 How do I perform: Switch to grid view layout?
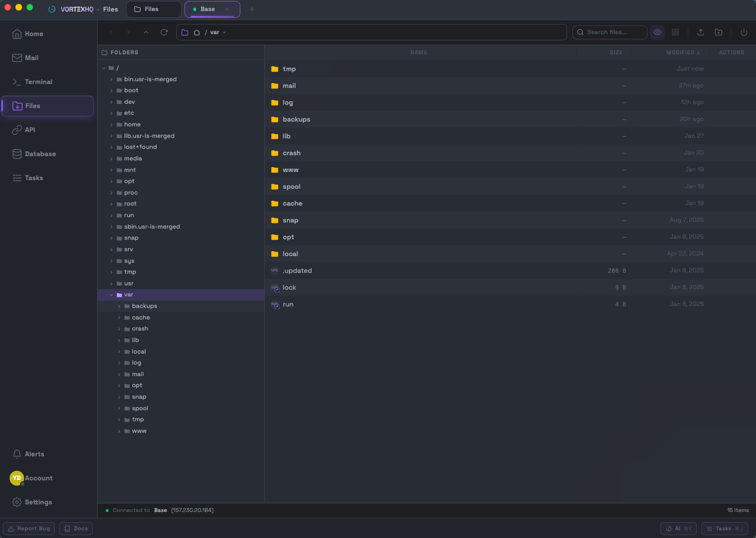click(x=675, y=32)
